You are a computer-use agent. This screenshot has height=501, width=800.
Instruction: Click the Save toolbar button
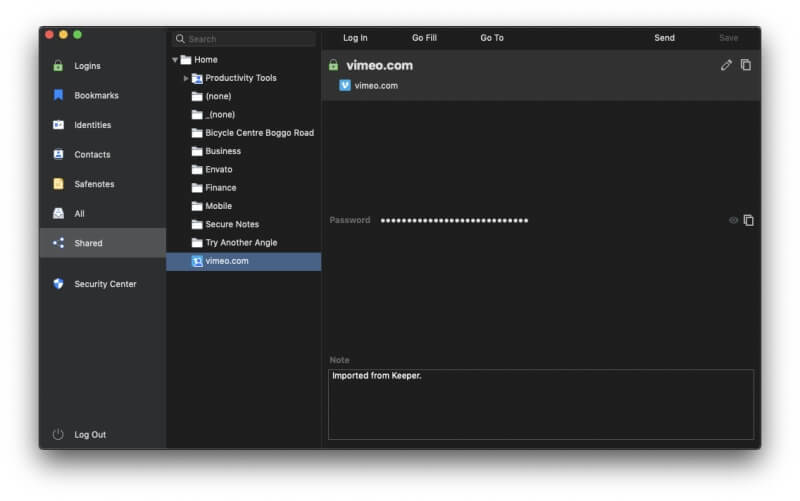coord(729,38)
